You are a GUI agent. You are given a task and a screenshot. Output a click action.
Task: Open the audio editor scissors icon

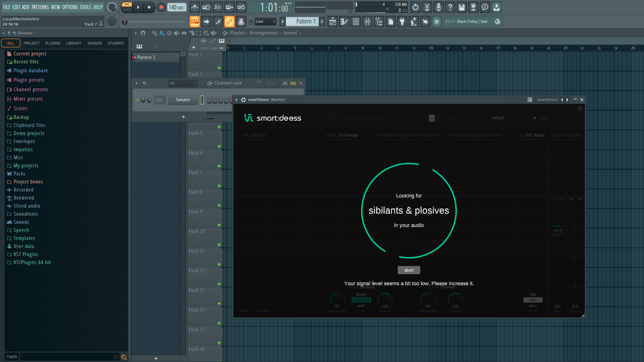[427, 7]
